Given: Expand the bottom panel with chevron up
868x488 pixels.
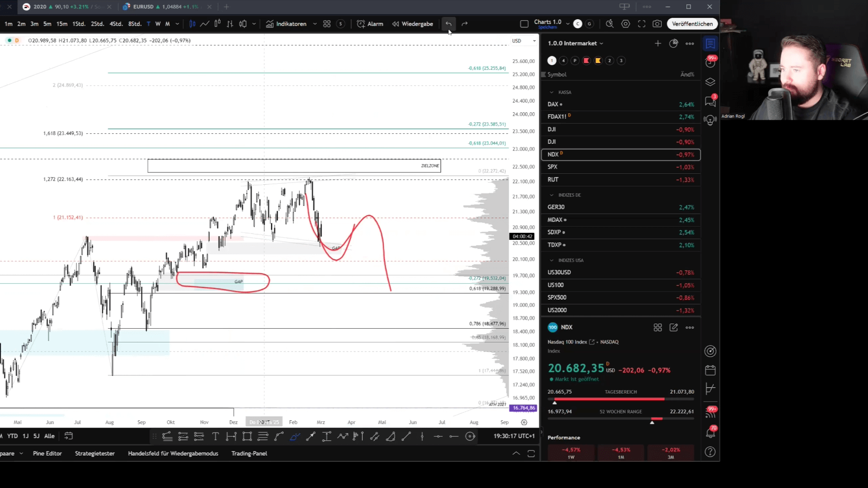Looking at the screenshot, I should pos(516,454).
